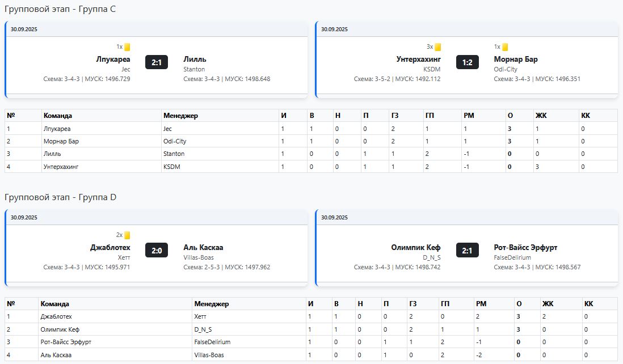Click Villas-Boas manager cell in Group D table
The height and width of the screenshot is (364, 623).
tap(209, 355)
